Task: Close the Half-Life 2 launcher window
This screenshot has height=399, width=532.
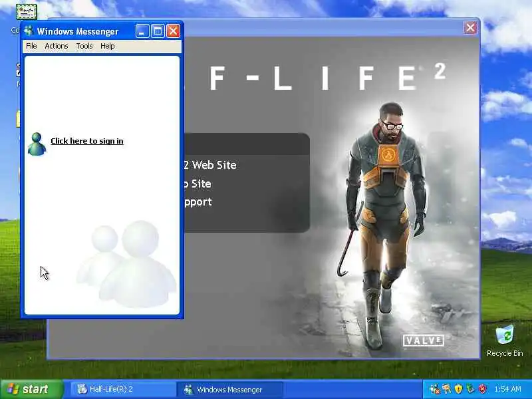Action: pos(470,27)
